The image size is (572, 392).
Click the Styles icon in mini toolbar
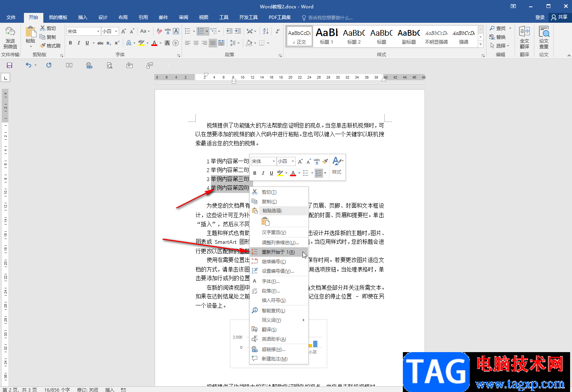pyautogui.click(x=337, y=166)
